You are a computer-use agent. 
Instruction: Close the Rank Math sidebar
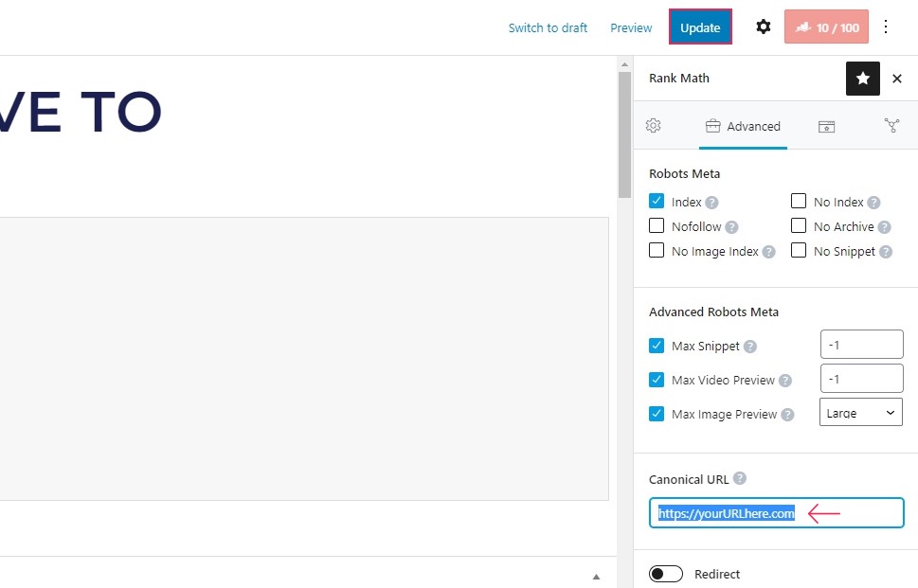(x=896, y=79)
